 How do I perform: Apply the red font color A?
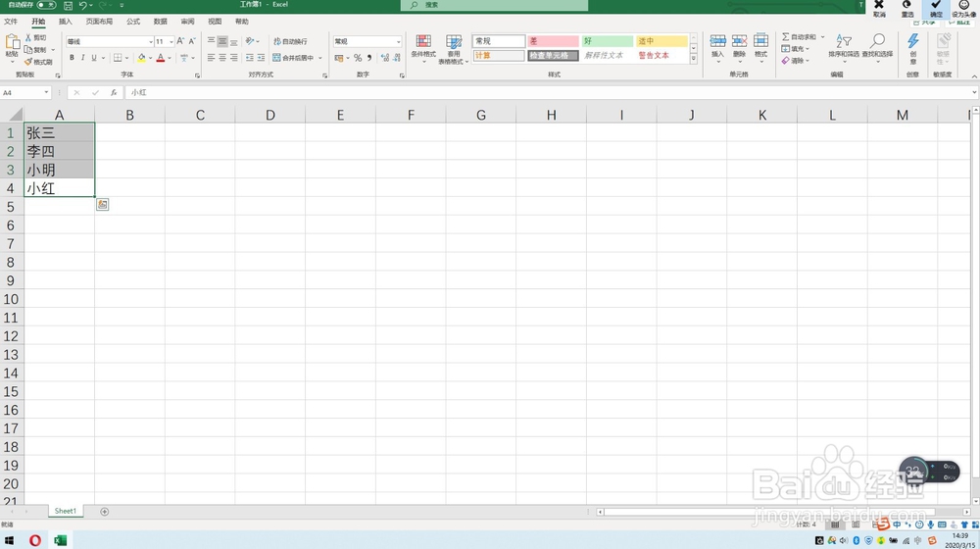(x=161, y=58)
